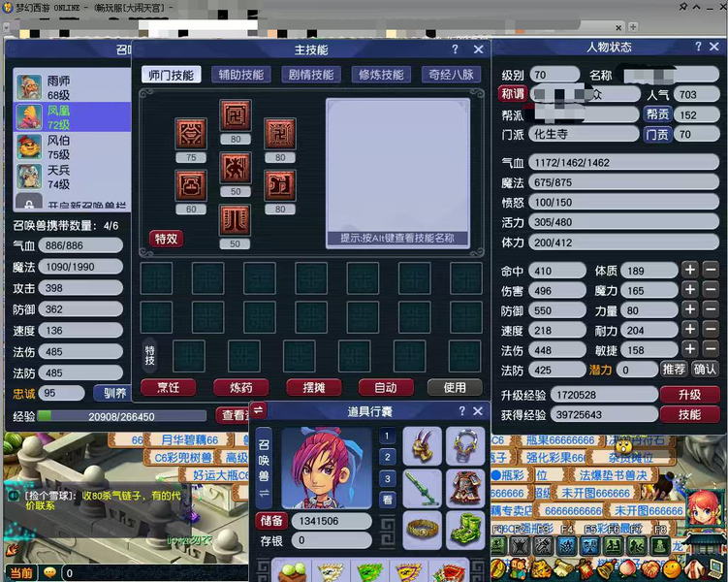The width and height of the screenshot is (728, 582).
Task: Click the skill icon with level 75
Action: [191, 134]
